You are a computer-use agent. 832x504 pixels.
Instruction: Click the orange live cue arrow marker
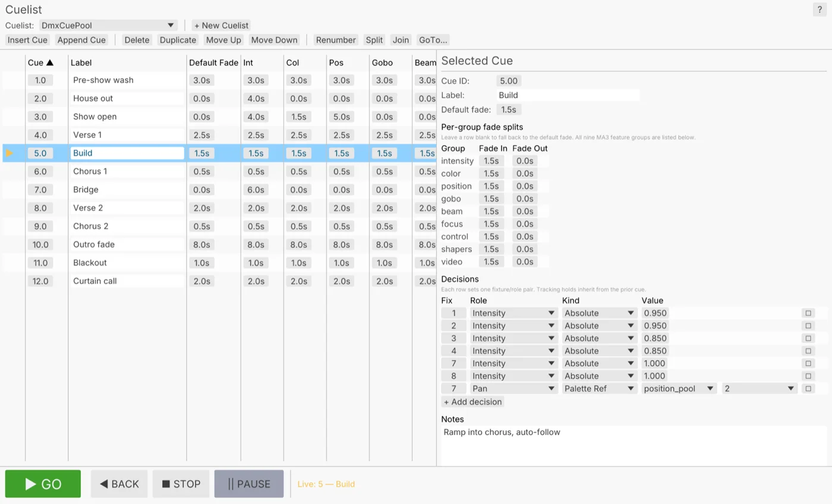tap(9, 153)
